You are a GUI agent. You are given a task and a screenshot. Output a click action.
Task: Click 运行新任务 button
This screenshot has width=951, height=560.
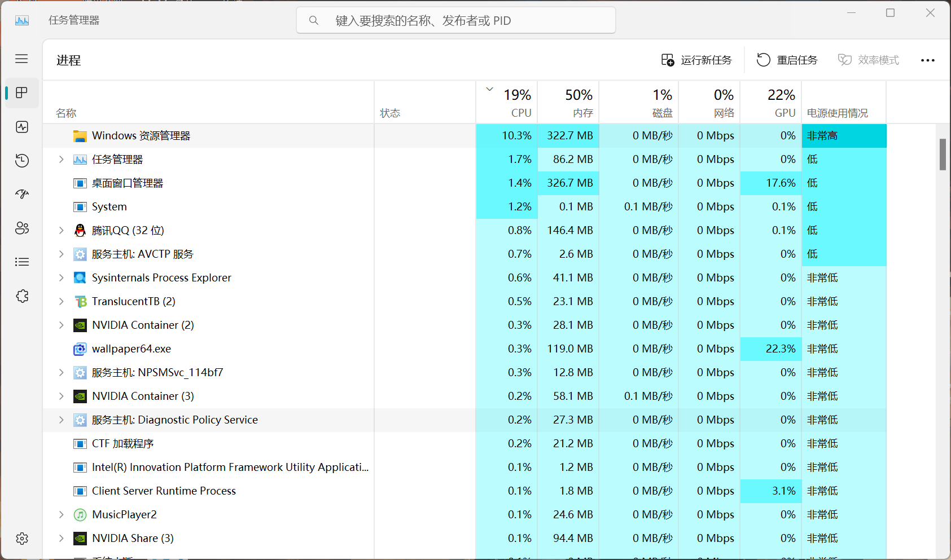point(696,60)
